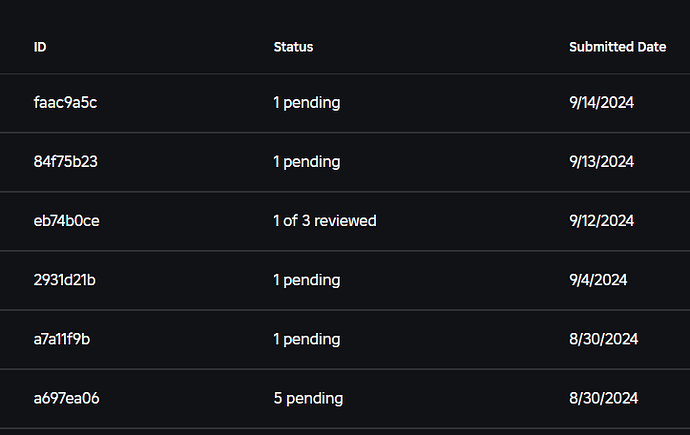Open submission faac9a5c
The image size is (690, 435).
click(x=65, y=102)
